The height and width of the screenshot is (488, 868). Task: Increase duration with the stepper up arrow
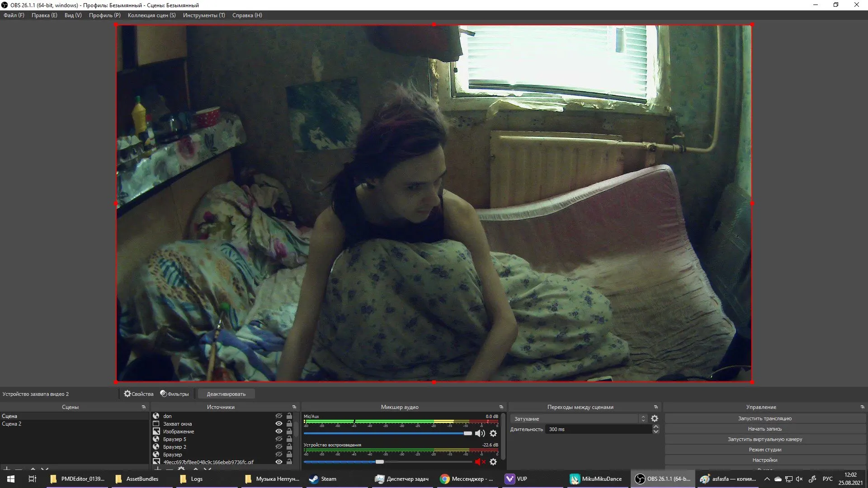(656, 427)
